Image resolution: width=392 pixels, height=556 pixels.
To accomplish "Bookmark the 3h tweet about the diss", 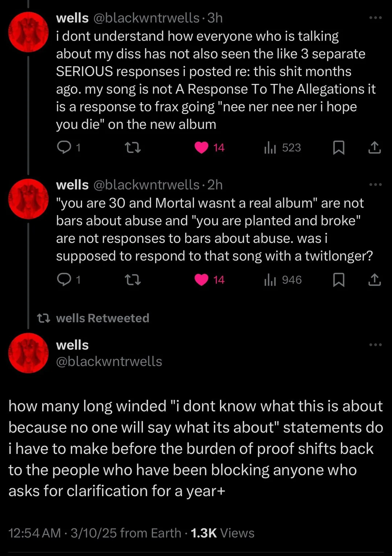I will click(339, 147).
